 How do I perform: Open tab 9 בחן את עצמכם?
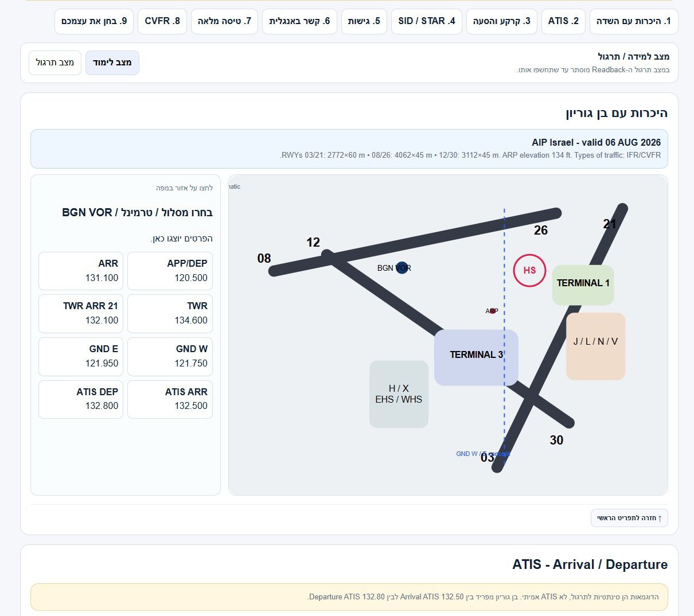pyautogui.click(x=94, y=21)
